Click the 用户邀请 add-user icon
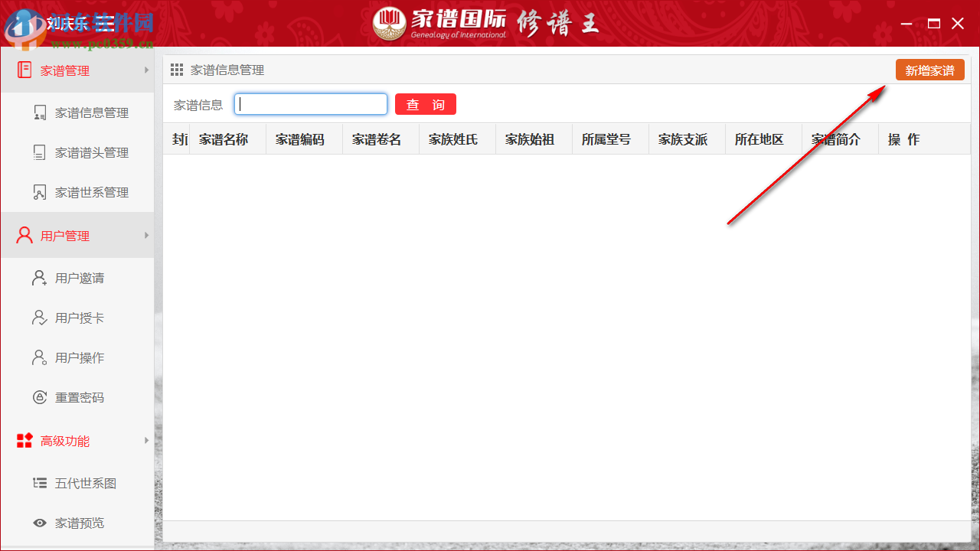 click(x=40, y=278)
